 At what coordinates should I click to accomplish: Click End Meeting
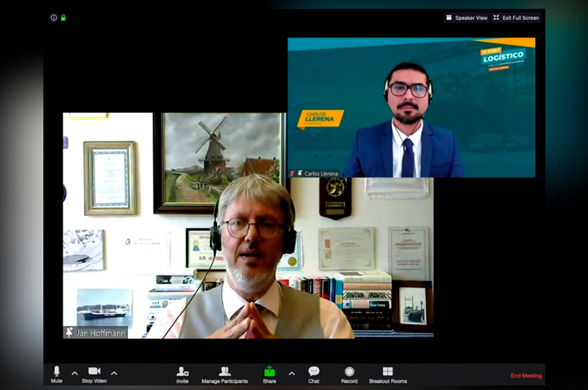coord(526,376)
